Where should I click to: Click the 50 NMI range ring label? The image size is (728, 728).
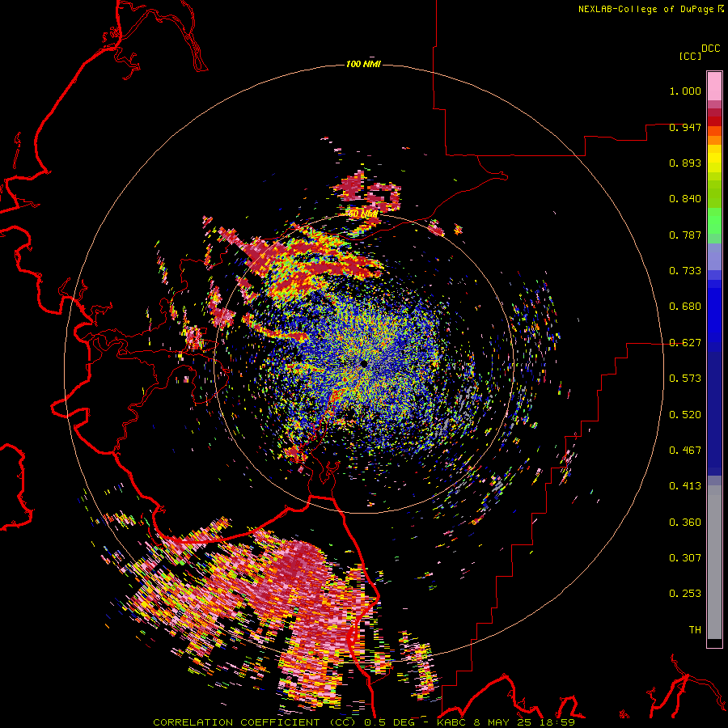[362, 214]
